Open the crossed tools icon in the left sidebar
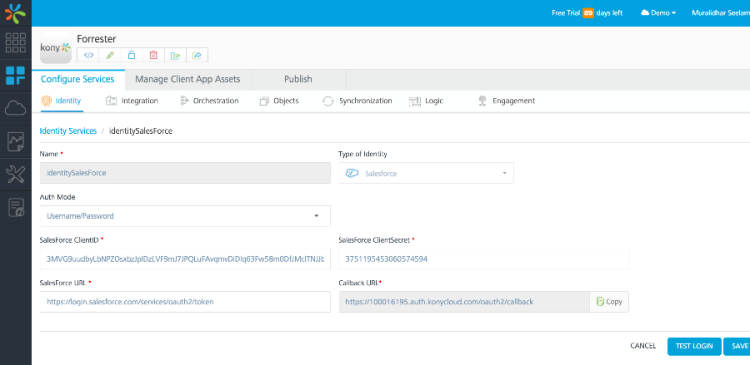Viewport: 750px width, 365px height. pyautogui.click(x=15, y=174)
